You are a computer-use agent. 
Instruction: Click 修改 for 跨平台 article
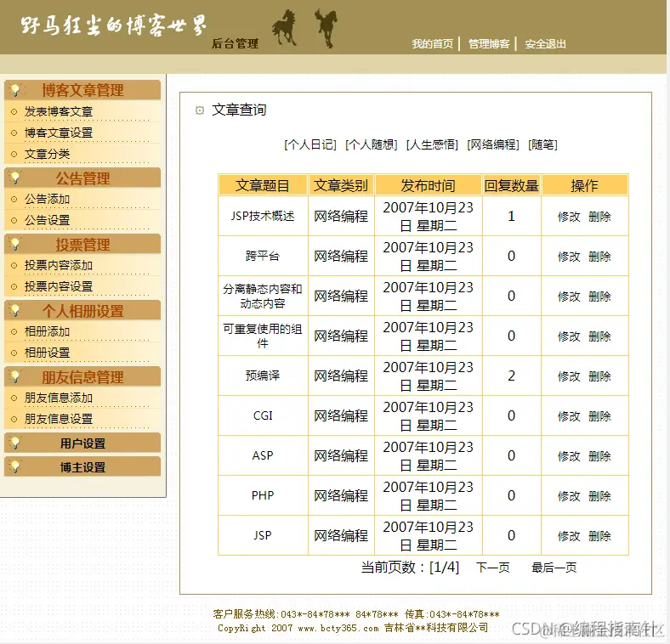pyautogui.click(x=569, y=257)
